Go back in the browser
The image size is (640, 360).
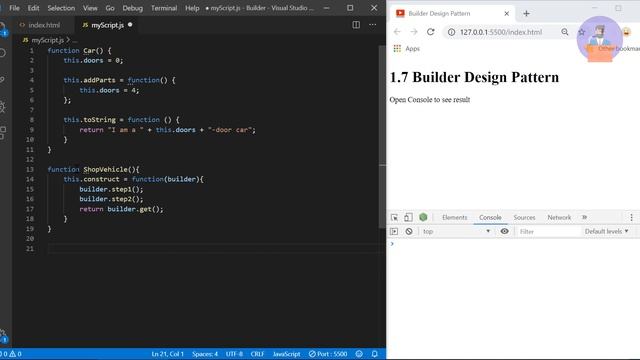point(397,32)
